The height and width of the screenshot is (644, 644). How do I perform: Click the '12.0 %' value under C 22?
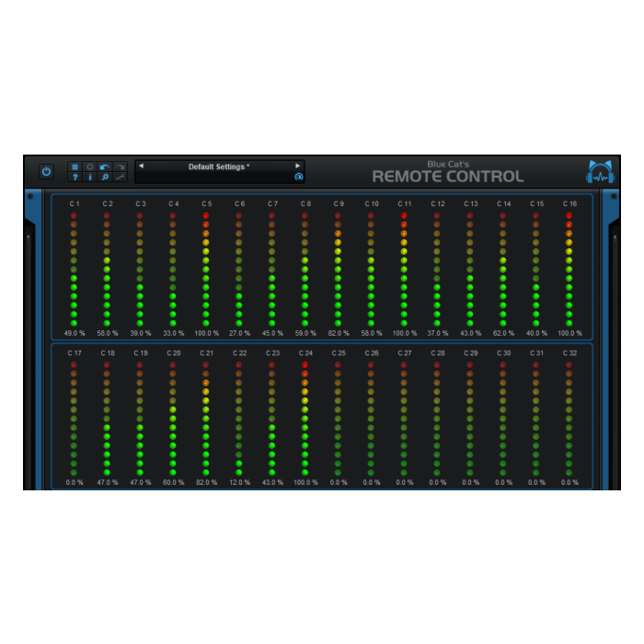click(x=239, y=482)
